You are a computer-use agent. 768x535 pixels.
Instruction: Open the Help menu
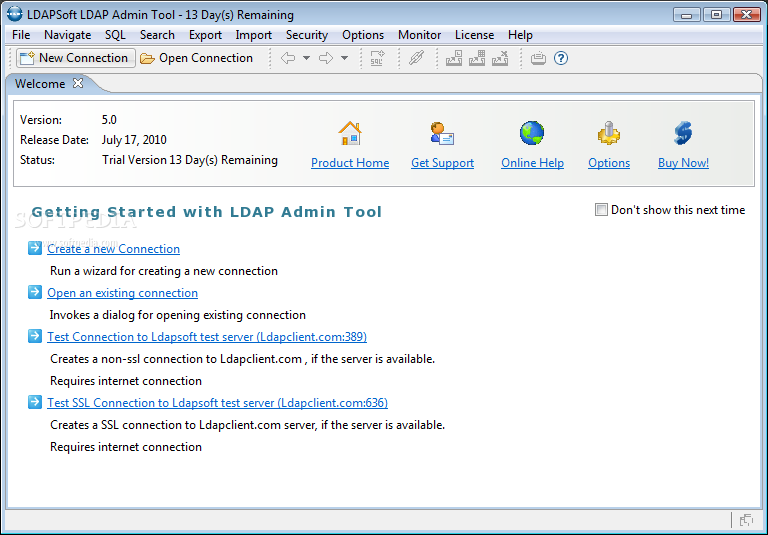[x=520, y=35]
